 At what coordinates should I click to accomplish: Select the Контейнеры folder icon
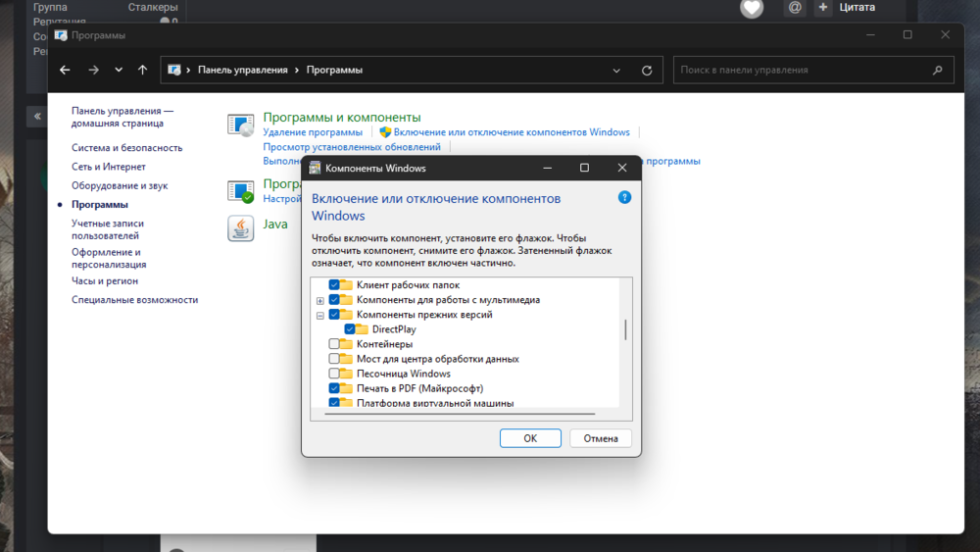346,344
